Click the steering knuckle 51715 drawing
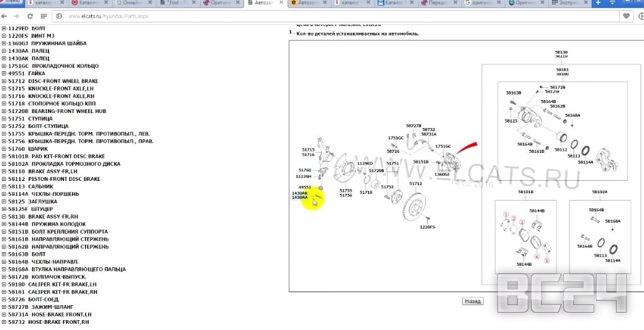This screenshot has height=330, width=644. click(x=324, y=153)
